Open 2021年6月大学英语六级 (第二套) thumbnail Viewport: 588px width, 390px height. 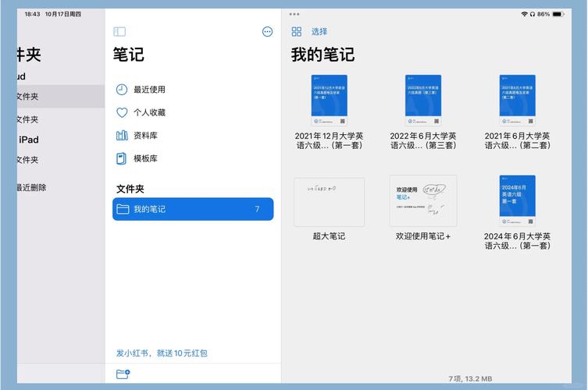pyautogui.click(x=517, y=100)
